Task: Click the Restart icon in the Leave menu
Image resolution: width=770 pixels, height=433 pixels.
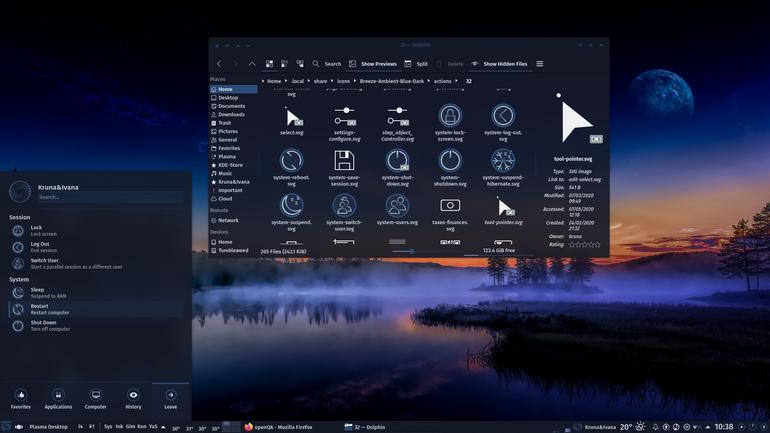Action: pos(18,309)
